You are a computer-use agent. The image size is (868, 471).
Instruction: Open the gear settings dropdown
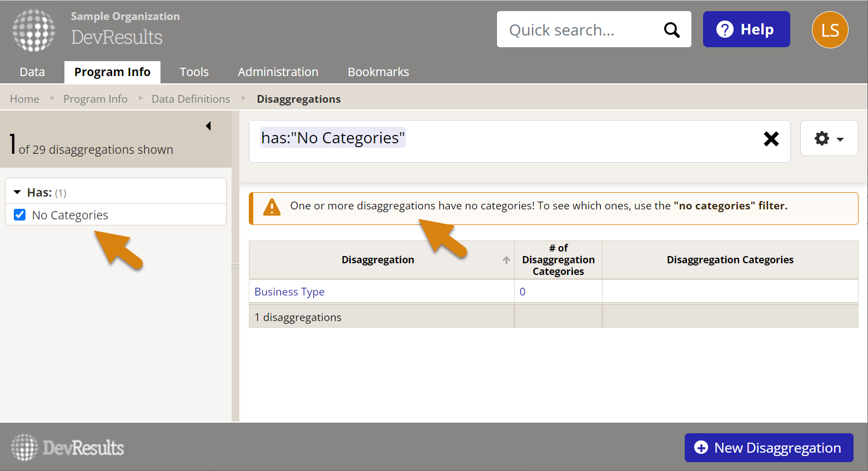[x=829, y=139]
